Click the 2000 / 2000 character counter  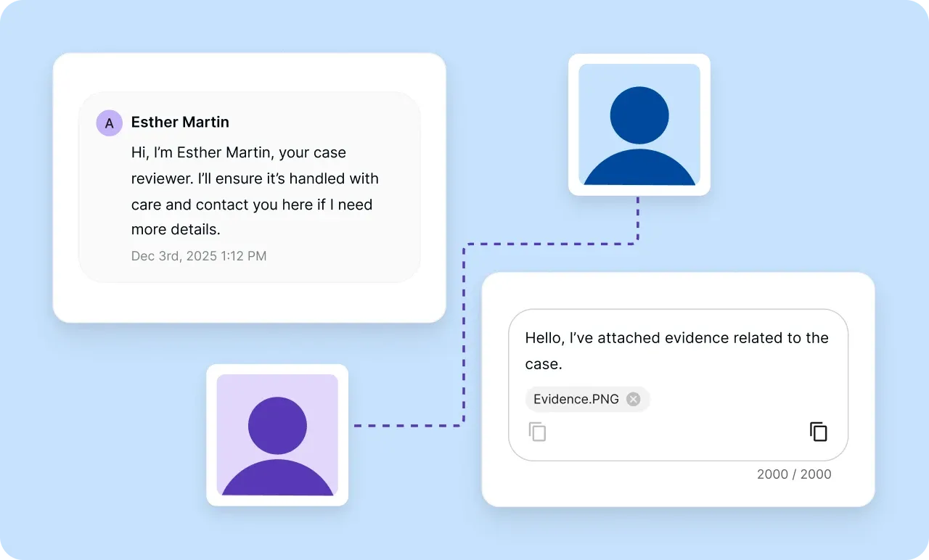[794, 474]
